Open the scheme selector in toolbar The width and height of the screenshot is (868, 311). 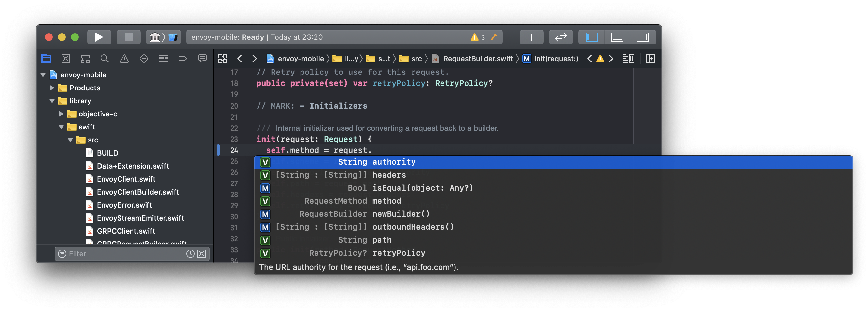click(163, 37)
